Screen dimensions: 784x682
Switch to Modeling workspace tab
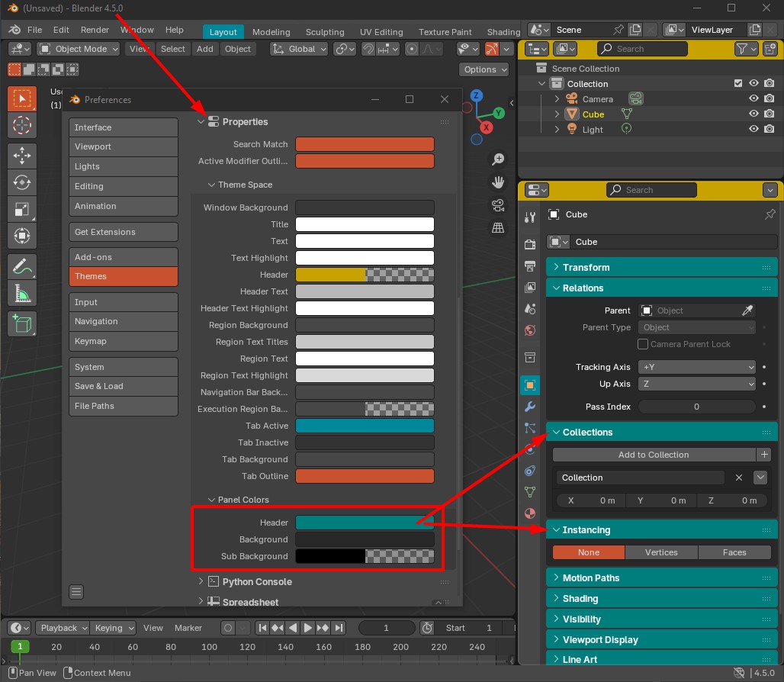271,32
